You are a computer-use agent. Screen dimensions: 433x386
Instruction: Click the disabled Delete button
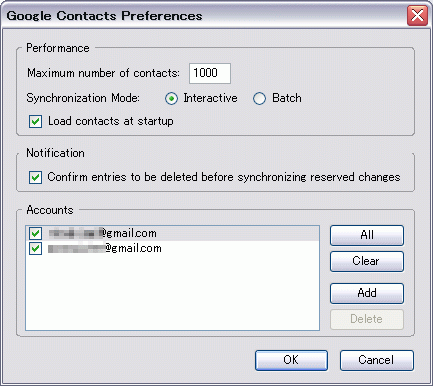coord(367,319)
